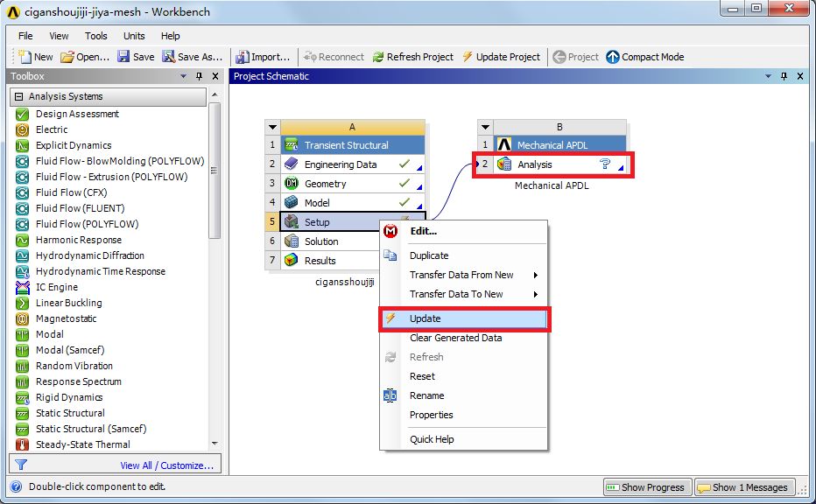This screenshot has width=816, height=504.
Task: Click the View All / Customize... link
Action: (x=167, y=465)
